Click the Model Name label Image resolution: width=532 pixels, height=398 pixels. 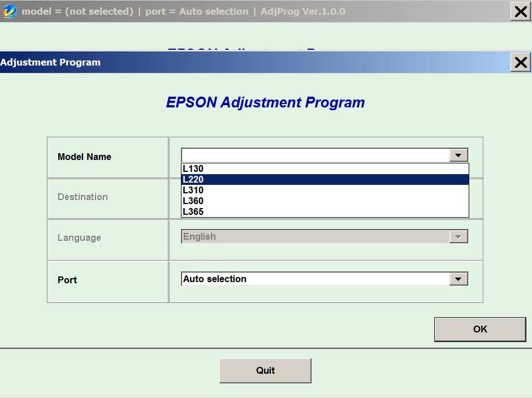(x=84, y=157)
